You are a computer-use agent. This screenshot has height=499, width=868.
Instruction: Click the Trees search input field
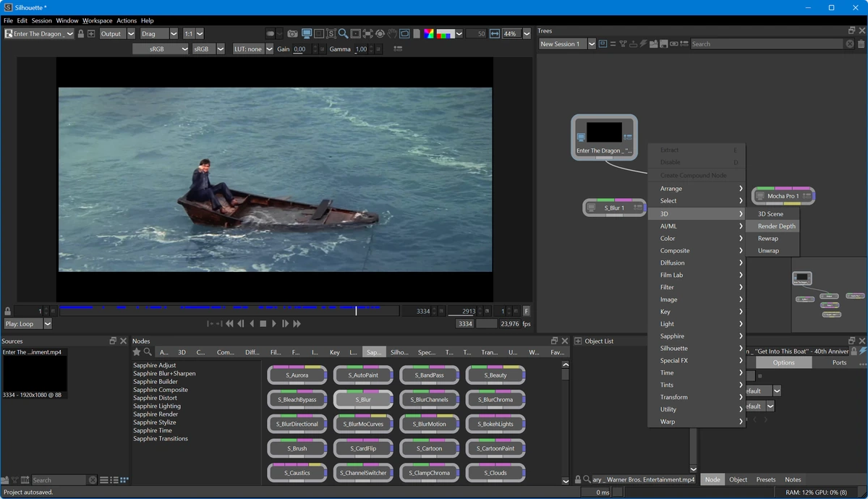tap(767, 44)
